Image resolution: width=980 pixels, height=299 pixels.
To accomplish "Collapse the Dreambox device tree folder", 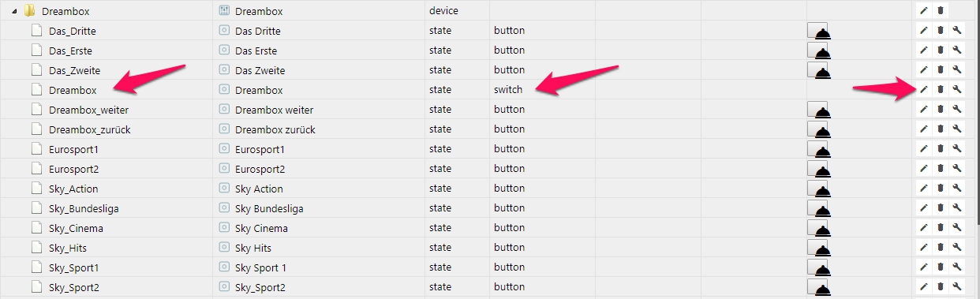I will (15, 11).
